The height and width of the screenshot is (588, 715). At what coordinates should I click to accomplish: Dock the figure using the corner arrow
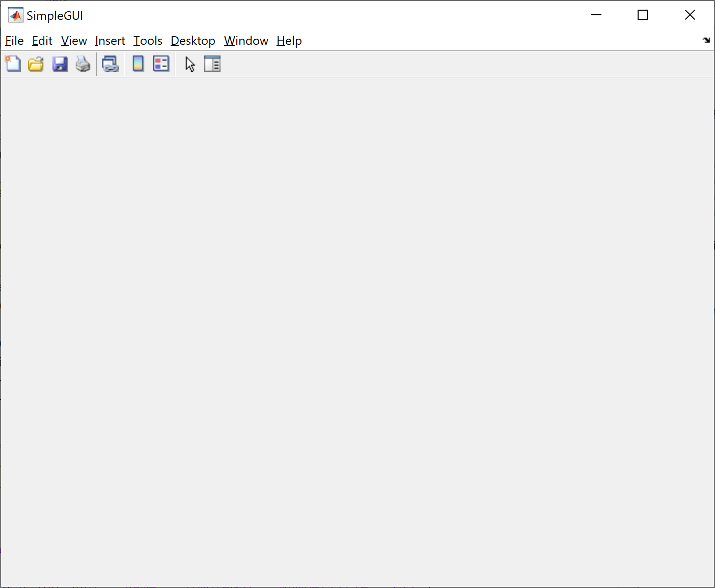click(x=706, y=40)
